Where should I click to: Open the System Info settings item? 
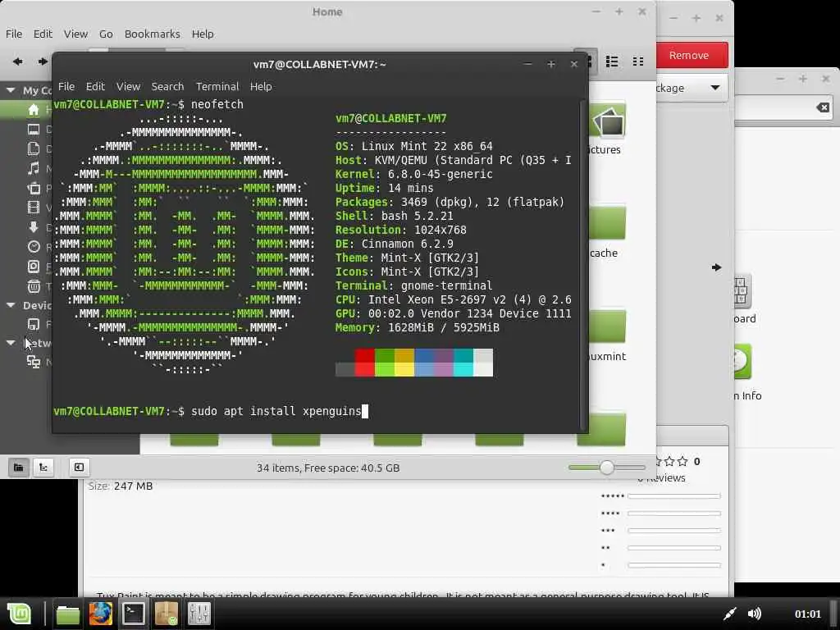746,372
